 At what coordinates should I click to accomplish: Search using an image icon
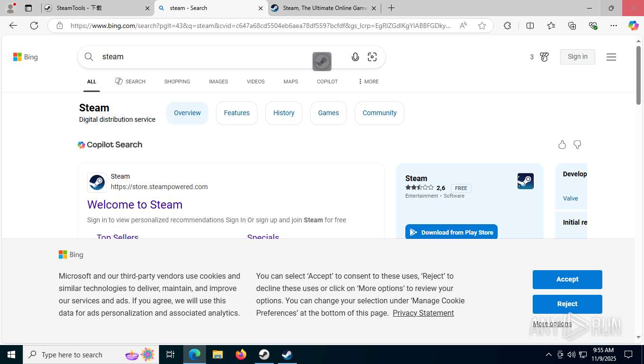(x=372, y=57)
